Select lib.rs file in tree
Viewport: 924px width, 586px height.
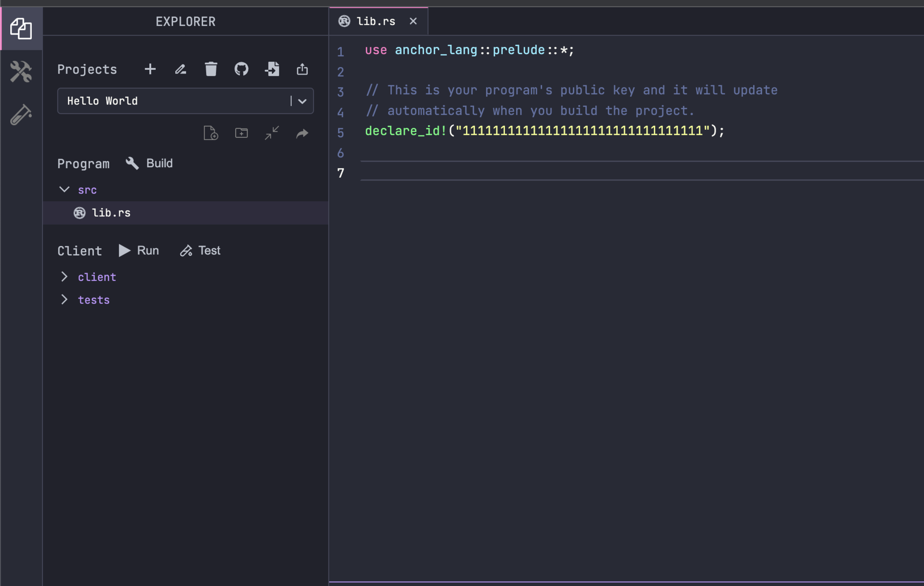pyautogui.click(x=186, y=213)
